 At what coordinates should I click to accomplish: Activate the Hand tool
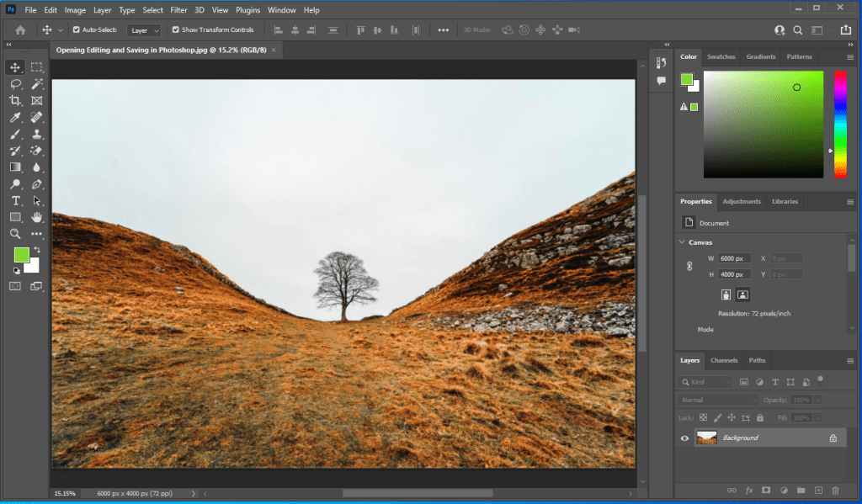(x=37, y=217)
